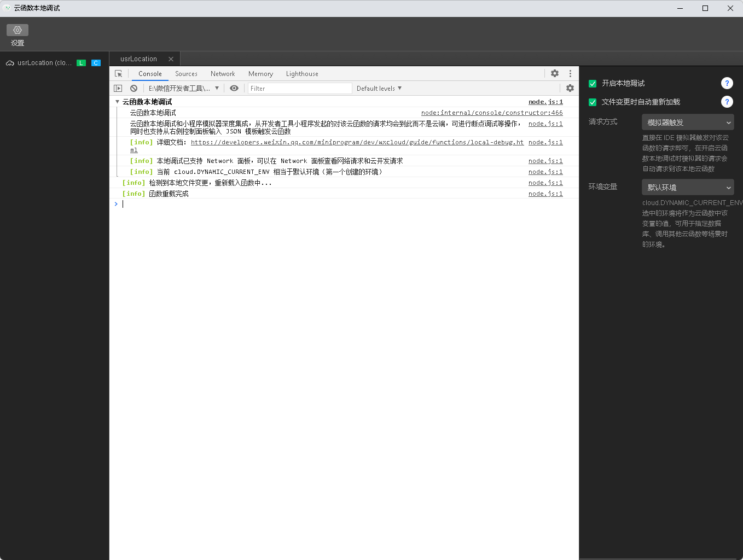Open the Default levels dropdown

pos(379,88)
